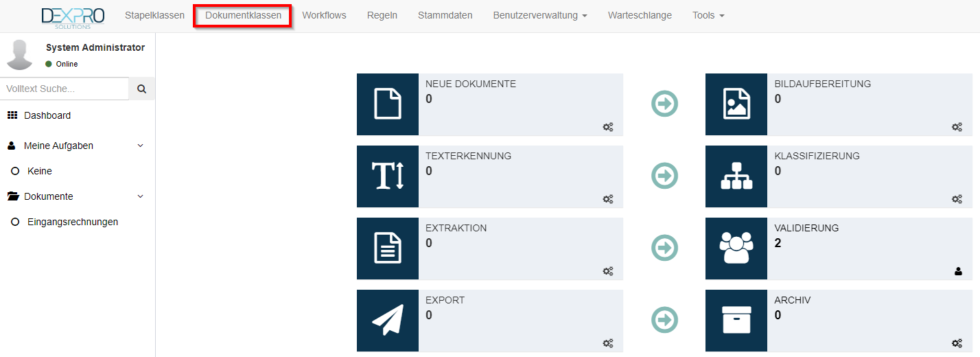Screen dimensions: 980x357
Task: Select the Klassifizierung hierarchy icon tile
Action: pyautogui.click(x=736, y=176)
